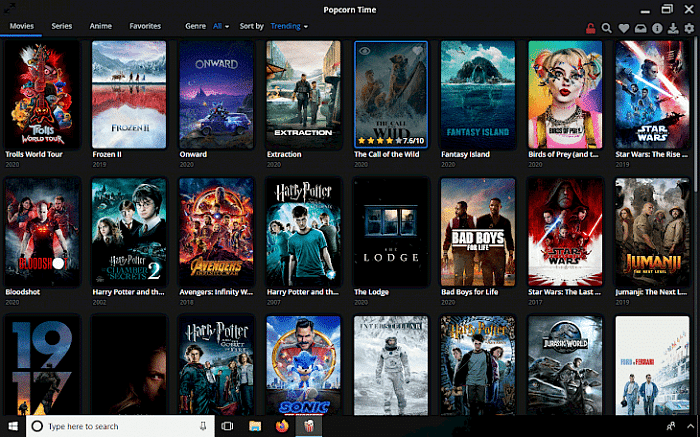
Task: Switch to the Series tab
Action: coord(62,26)
